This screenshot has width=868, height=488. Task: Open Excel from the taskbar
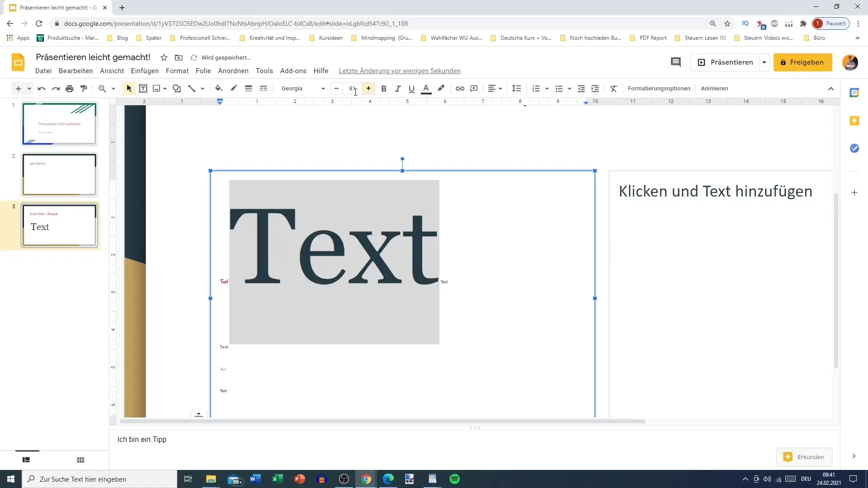(x=277, y=479)
